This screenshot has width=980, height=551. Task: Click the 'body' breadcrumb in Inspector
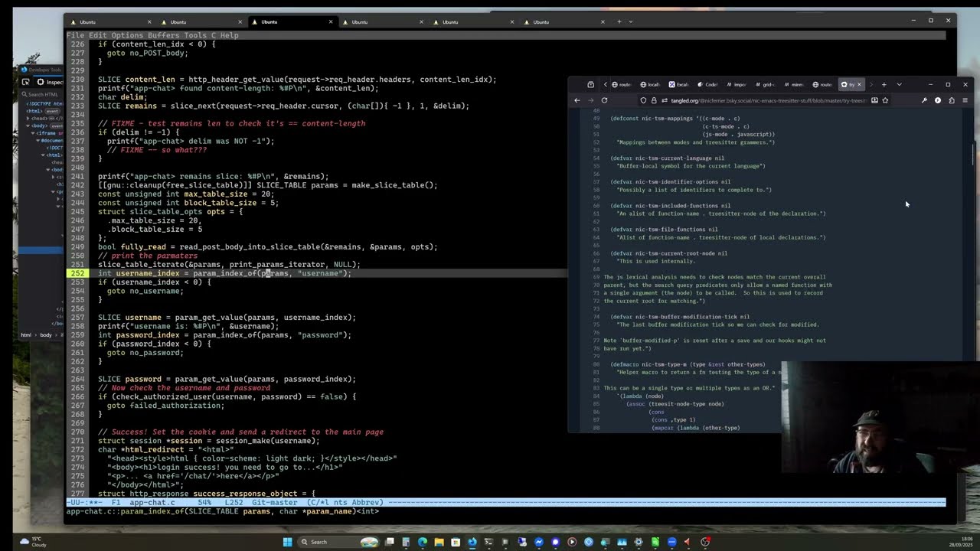[46, 334]
